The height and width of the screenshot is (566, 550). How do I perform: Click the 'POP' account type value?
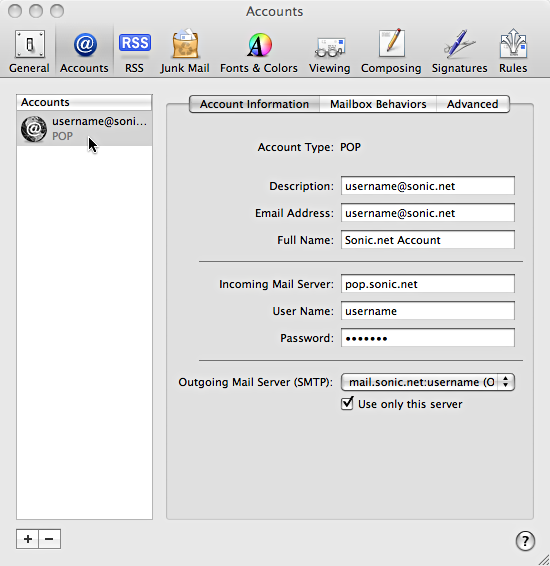point(350,147)
